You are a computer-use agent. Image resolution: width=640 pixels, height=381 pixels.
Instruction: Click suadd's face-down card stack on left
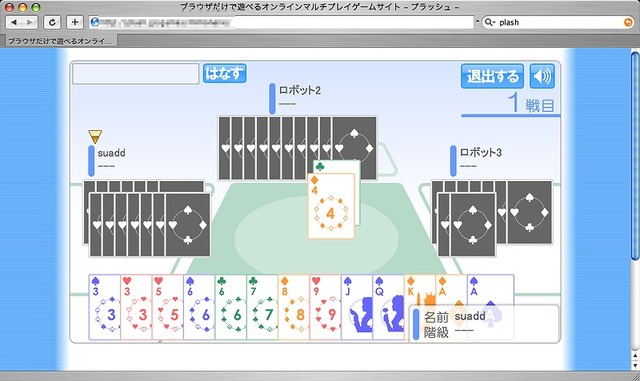(x=147, y=218)
